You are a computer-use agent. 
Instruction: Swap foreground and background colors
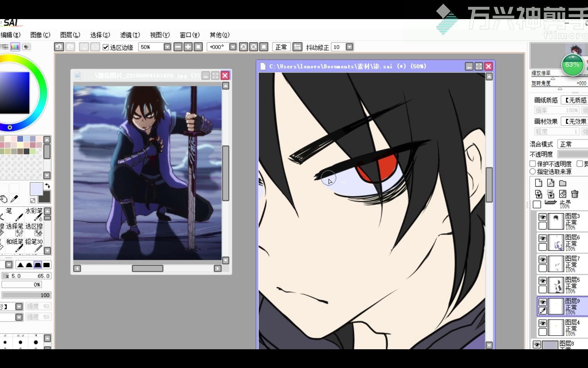point(47,186)
